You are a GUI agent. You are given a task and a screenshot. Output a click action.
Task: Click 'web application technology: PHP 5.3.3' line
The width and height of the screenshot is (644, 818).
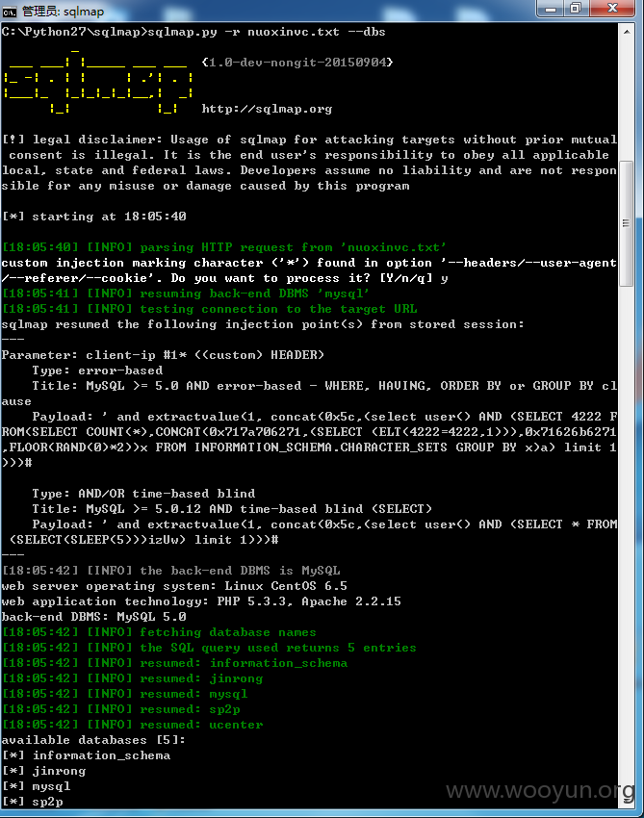point(201,601)
